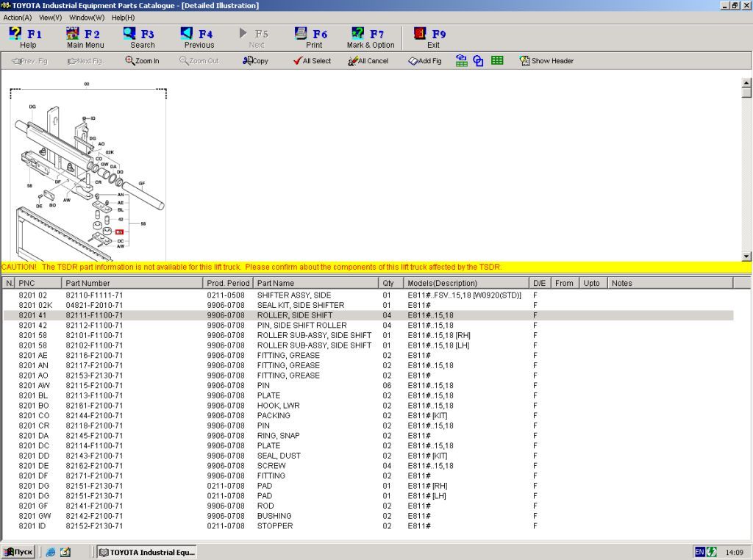
Task: Select row SHIFTER ASSY, SIDE
Action: pos(368,295)
